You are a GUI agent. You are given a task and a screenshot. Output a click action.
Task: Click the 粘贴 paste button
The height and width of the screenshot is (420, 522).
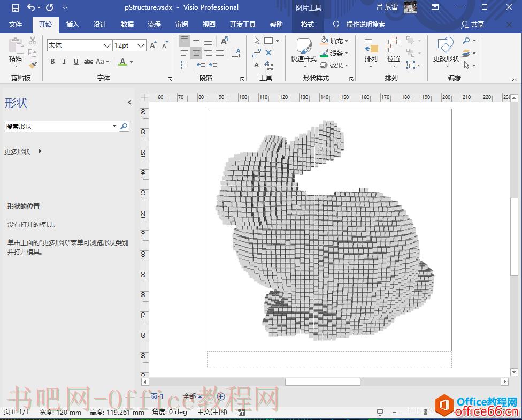click(16, 52)
